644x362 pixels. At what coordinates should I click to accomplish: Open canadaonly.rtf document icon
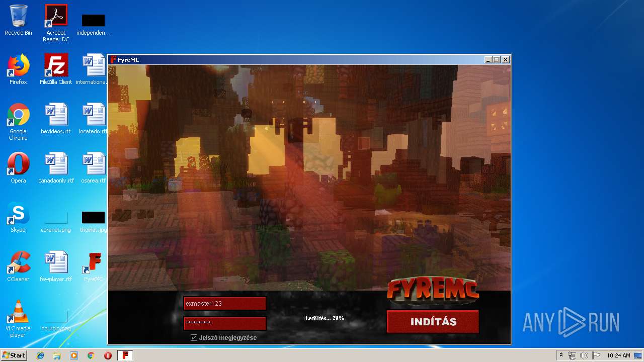point(56,168)
